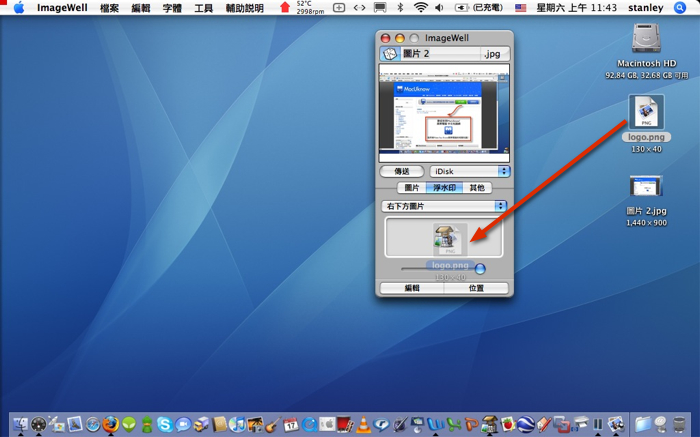Launch Google Earth from the Dock

click(x=525, y=424)
